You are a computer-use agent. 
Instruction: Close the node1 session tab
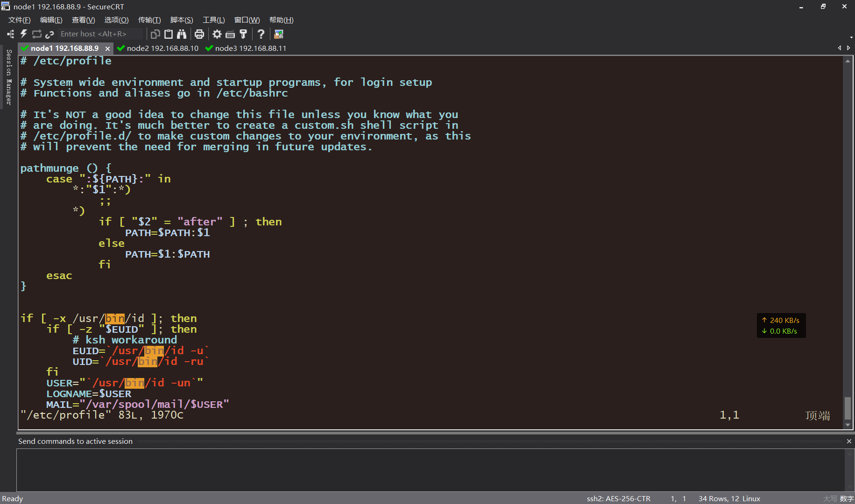click(107, 49)
